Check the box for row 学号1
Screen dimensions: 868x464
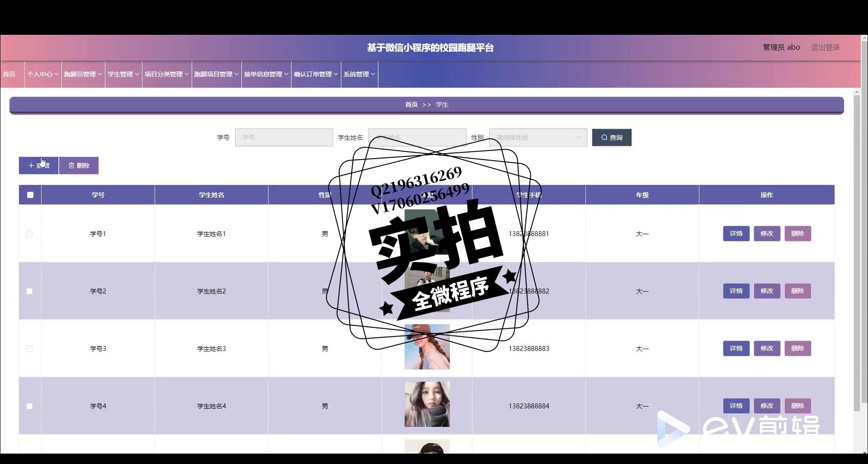[x=29, y=234]
